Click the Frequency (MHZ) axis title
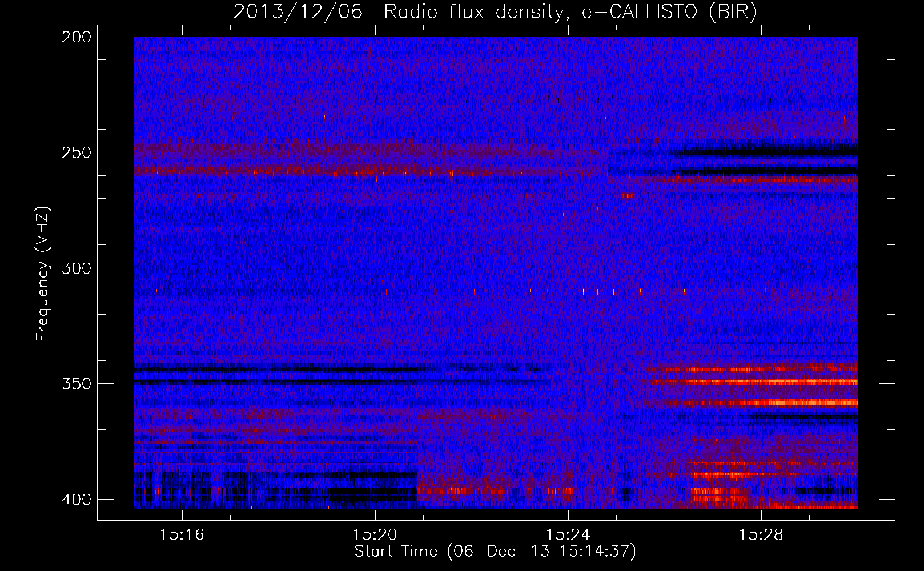 point(43,274)
